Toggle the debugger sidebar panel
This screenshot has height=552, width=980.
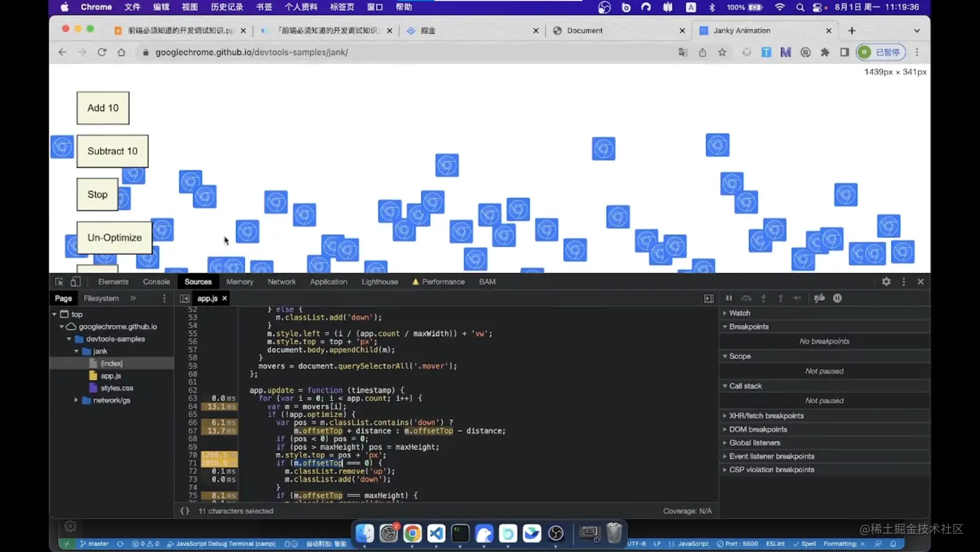[x=709, y=298]
